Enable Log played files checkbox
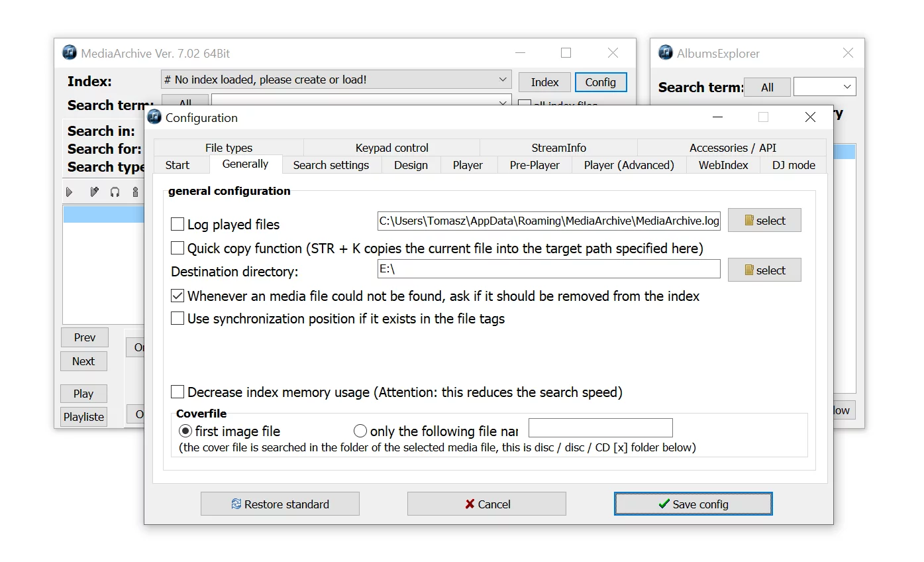 tap(178, 224)
